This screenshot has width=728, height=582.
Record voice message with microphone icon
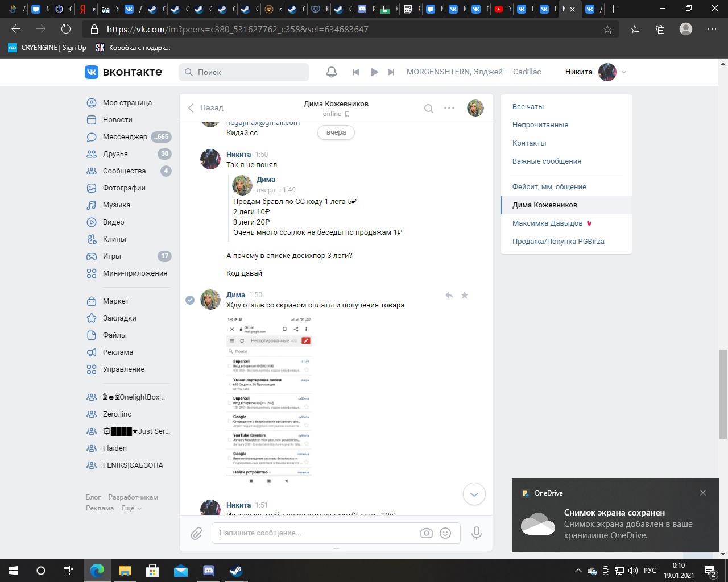477,533
